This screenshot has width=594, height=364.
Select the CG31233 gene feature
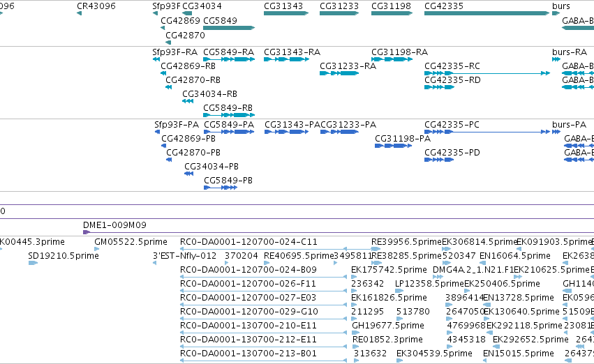tap(339, 13)
